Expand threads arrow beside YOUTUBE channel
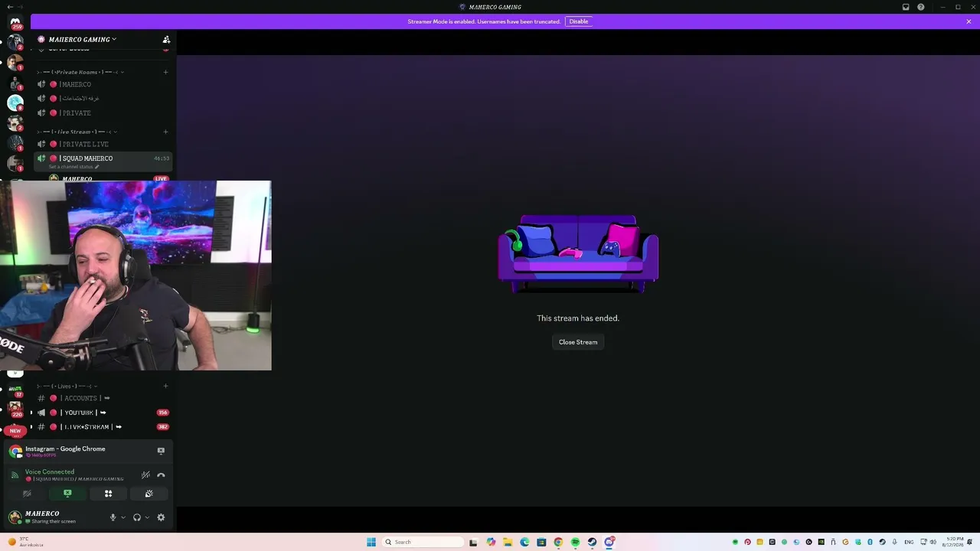Image resolution: width=980 pixels, height=551 pixels. click(31, 412)
